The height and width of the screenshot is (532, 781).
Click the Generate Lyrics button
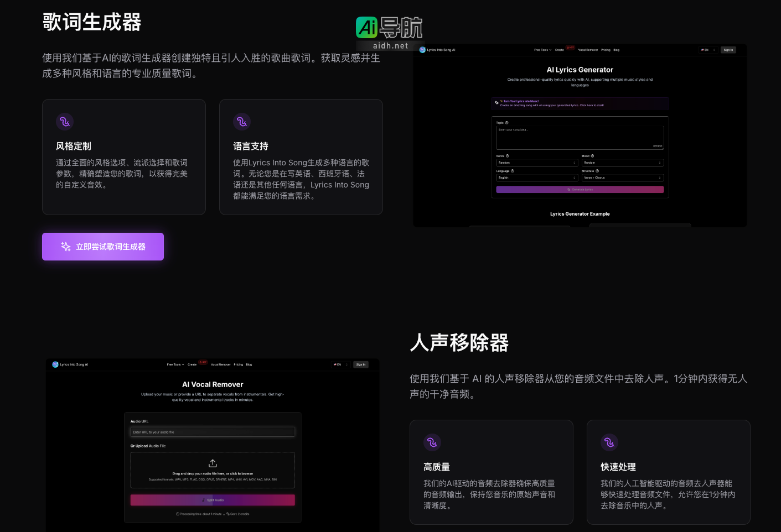pos(580,189)
